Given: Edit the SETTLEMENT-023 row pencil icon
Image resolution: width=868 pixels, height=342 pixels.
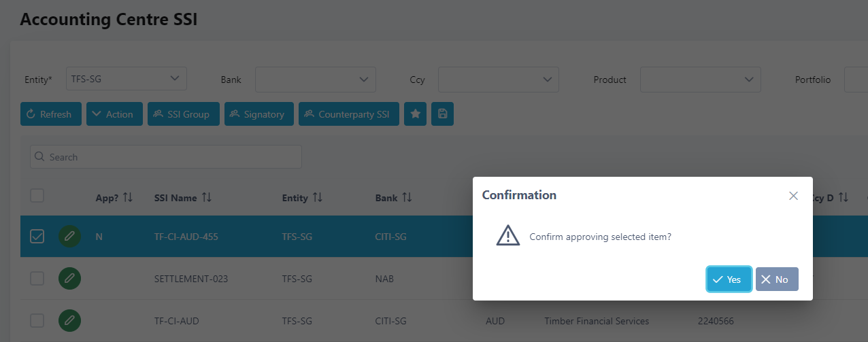Looking at the screenshot, I should [69, 278].
